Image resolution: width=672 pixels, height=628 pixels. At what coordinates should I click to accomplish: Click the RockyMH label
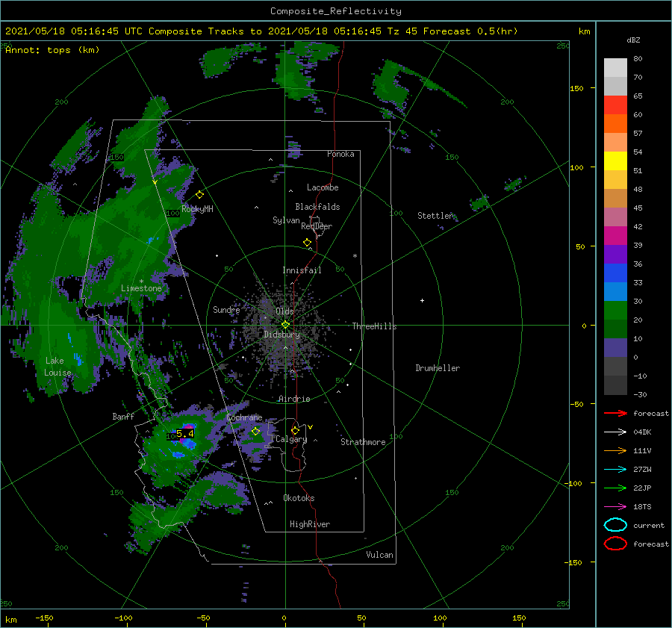pos(197,209)
